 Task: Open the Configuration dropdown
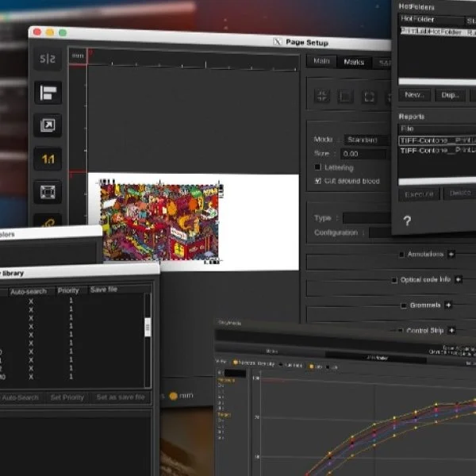click(x=380, y=232)
